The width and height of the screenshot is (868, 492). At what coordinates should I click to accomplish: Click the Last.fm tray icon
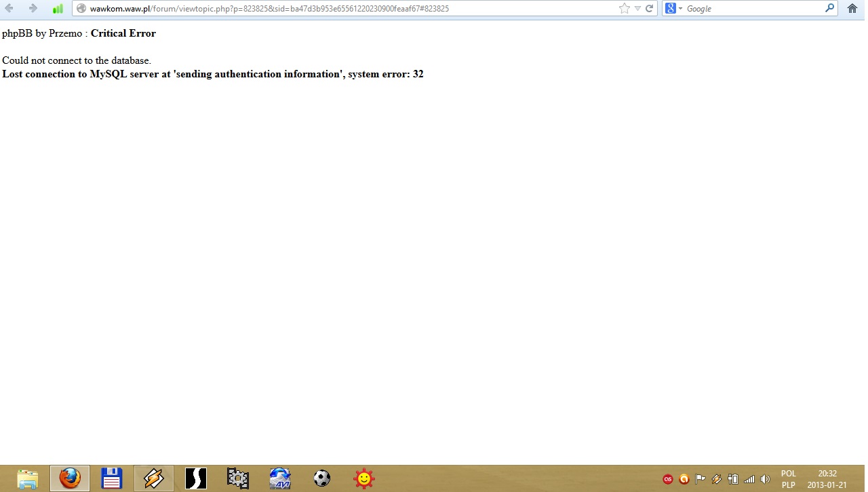pos(668,479)
